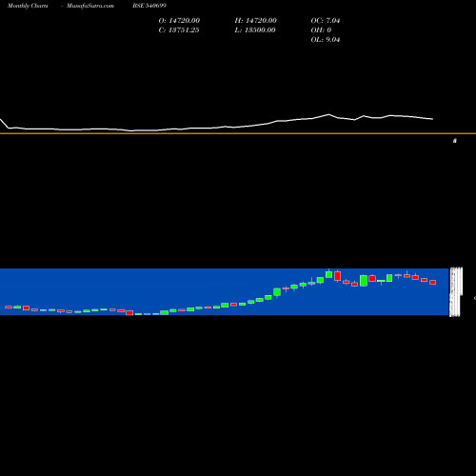Click the Monthly Charts title text
This screenshot has height=476, width=476.
tap(28, 6)
